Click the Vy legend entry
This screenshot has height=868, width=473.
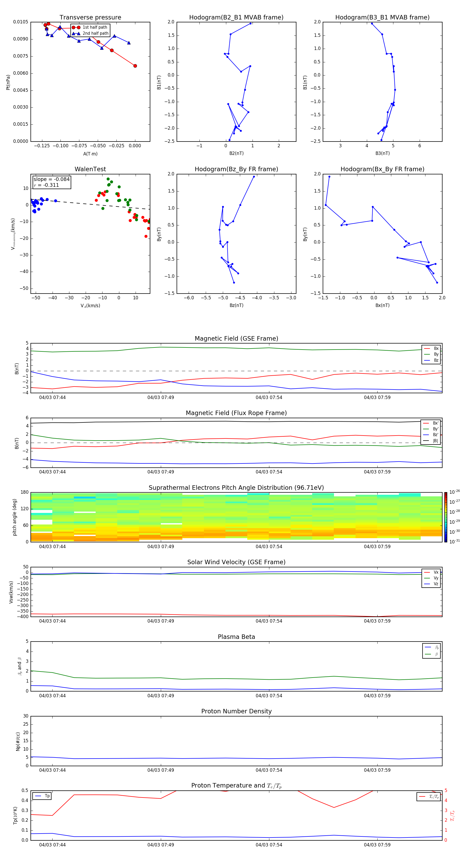[x=431, y=578]
